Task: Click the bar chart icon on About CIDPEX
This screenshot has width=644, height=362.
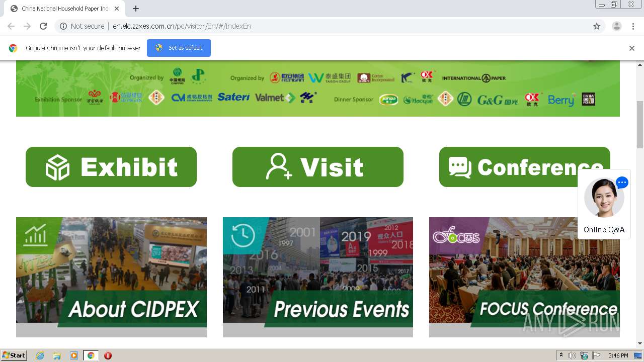Action: (35, 235)
